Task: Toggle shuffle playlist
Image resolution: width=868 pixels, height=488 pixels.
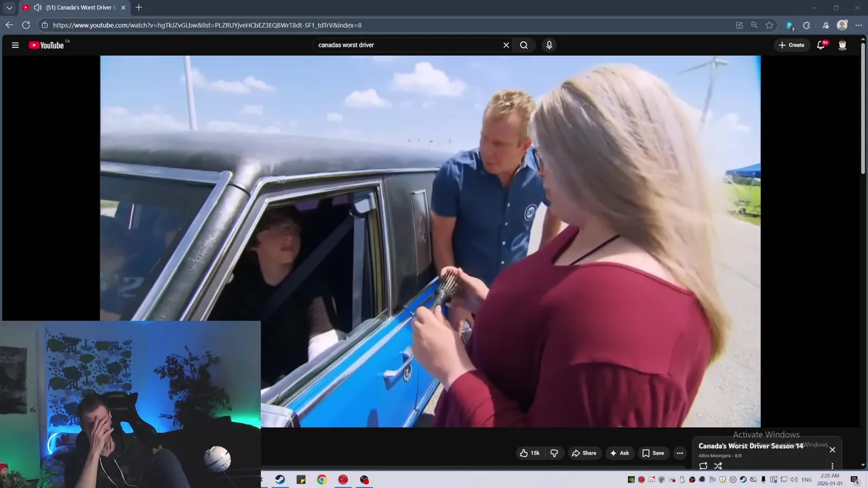Action: coord(718,466)
